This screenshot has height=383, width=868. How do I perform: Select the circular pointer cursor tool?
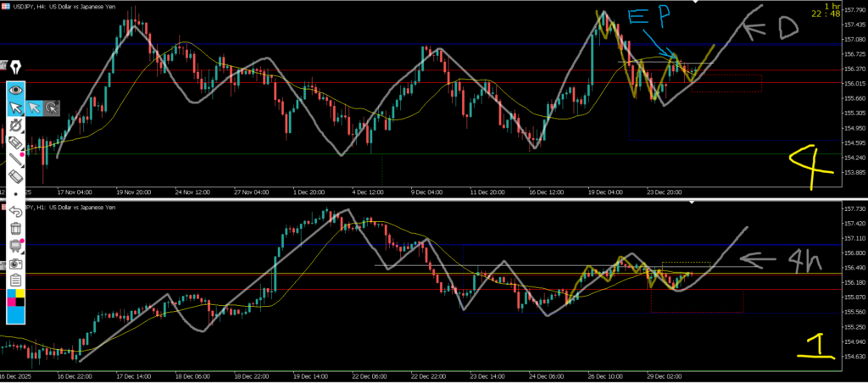tap(52, 108)
